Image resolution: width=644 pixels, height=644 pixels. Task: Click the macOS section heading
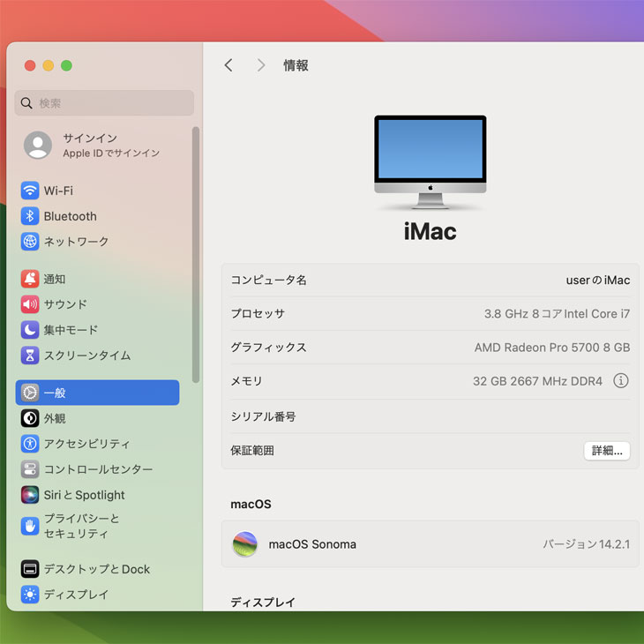(x=251, y=505)
